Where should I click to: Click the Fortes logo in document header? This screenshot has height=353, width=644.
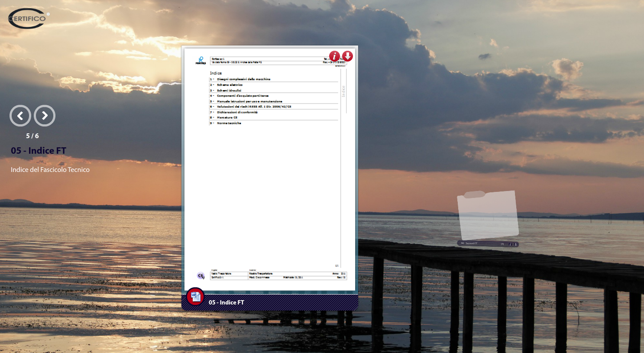(201, 60)
